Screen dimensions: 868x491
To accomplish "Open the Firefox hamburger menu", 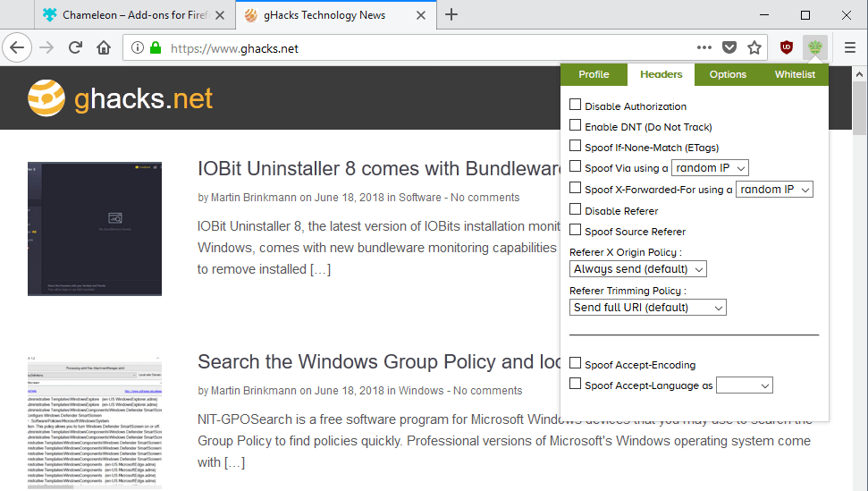I will point(850,47).
